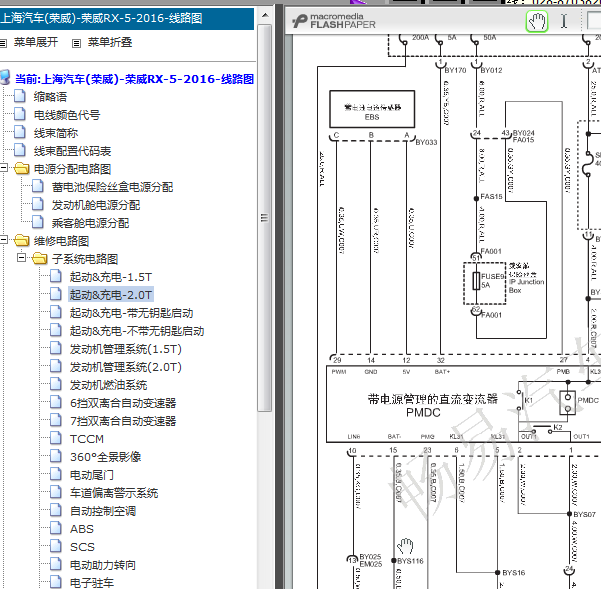This screenshot has width=601, height=589.
Task: Click the 菜单展开 expand-menu icon
Action: (3, 43)
